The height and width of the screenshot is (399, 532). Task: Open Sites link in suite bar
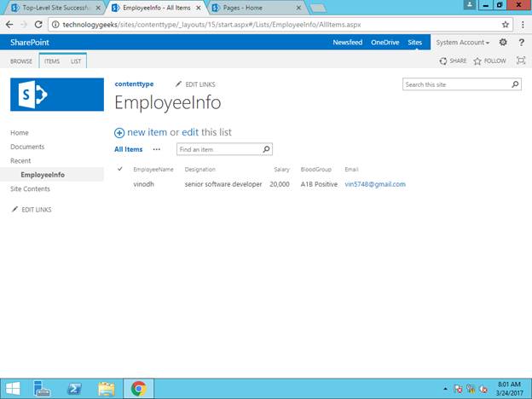(x=415, y=43)
